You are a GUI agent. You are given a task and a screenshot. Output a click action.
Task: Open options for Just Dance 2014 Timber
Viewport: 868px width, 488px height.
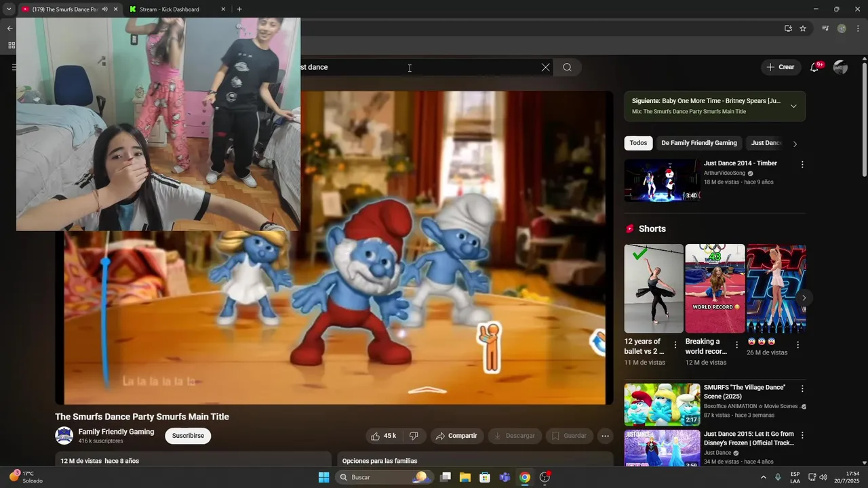(802, 165)
